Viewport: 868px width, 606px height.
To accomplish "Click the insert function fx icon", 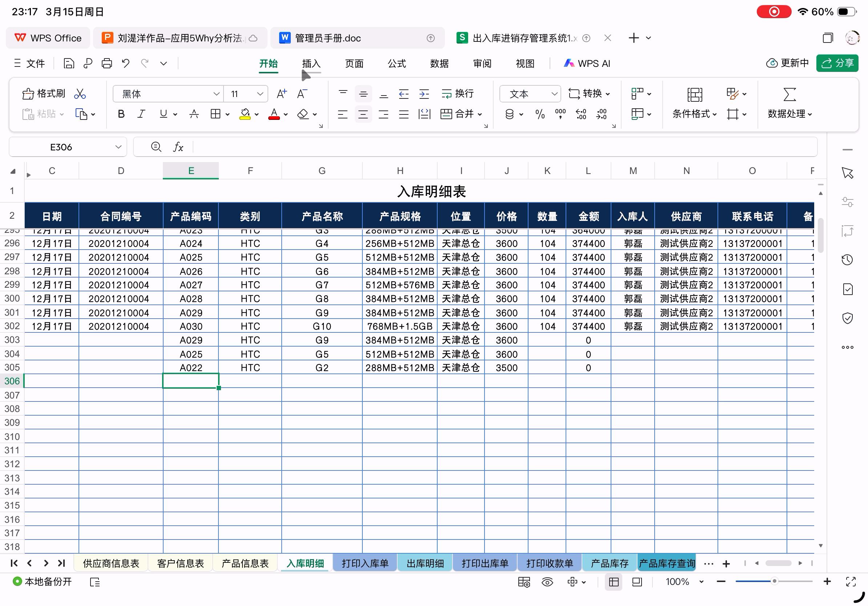I will click(x=178, y=147).
